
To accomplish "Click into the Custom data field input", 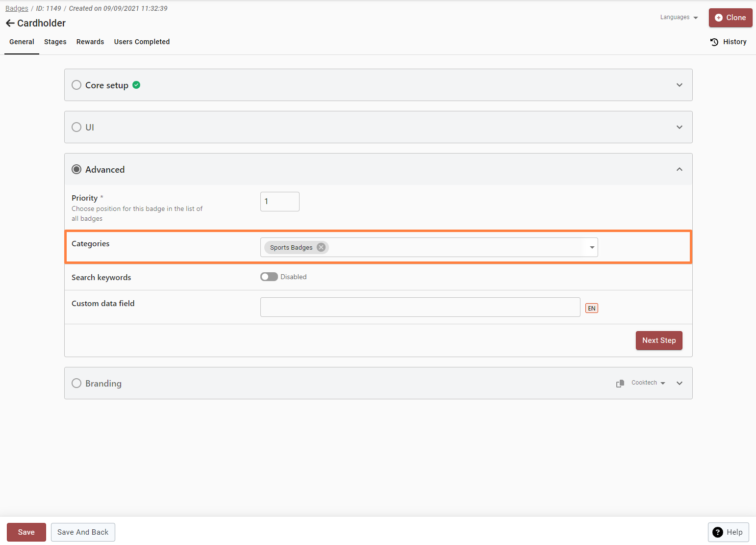I will coord(420,307).
